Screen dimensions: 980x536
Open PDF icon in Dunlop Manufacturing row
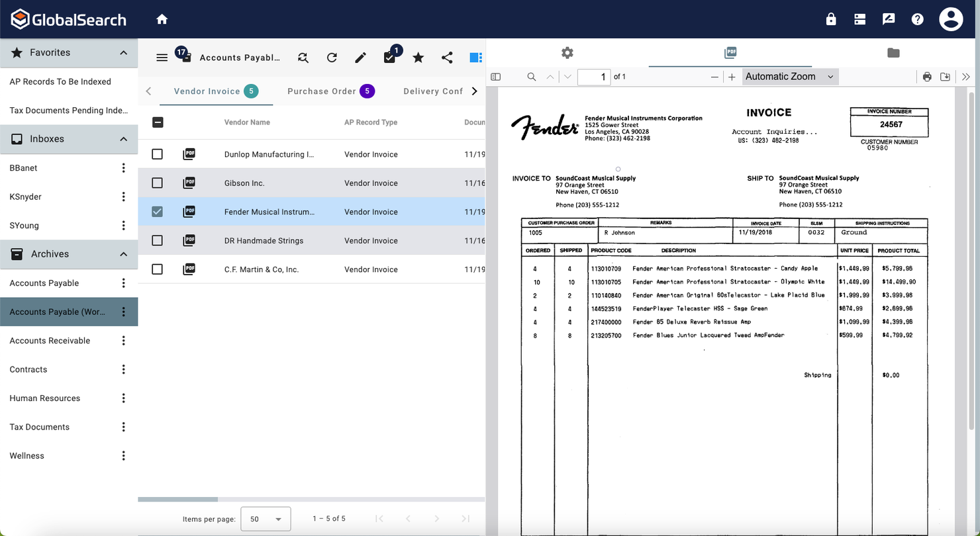point(189,154)
